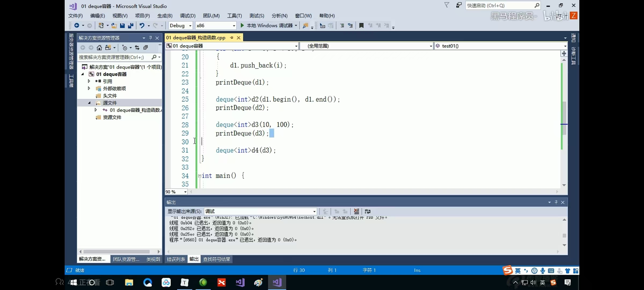Open the 90 % zoom level dropdown
Image resolution: width=644 pixels, height=290 pixels.
tap(185, 192)
